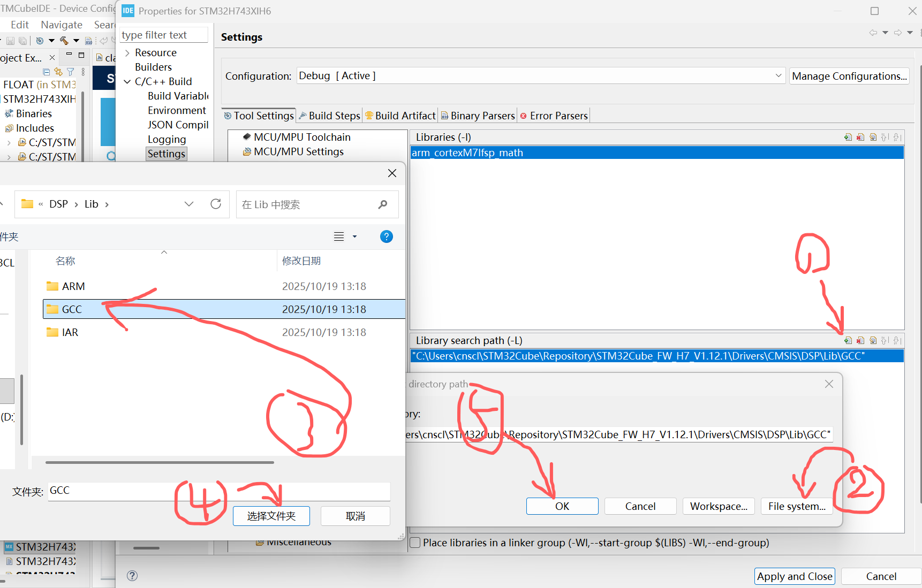Screen dimensions: 922x588
Task: Open the Configuration Debug dropdown
Action: pyautogui.click(x=779, y=76)
